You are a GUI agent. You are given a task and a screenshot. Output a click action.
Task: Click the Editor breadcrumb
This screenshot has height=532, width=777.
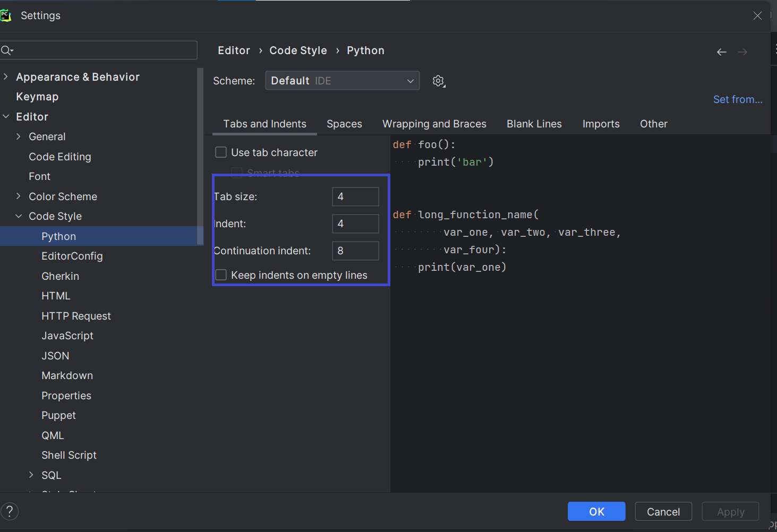click(x=234, y=50)
